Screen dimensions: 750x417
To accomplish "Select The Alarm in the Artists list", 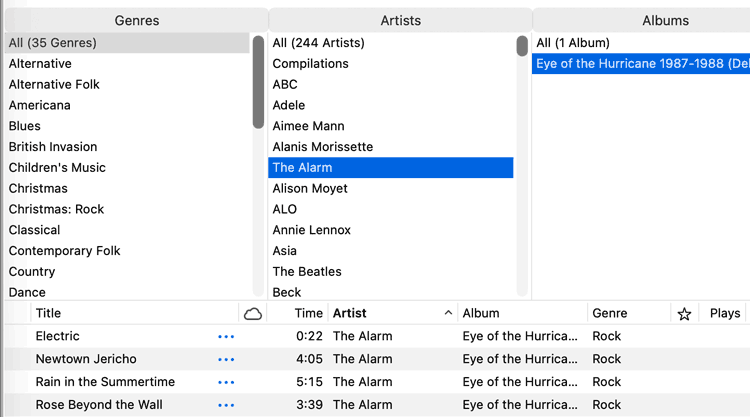I will click(391, 168).
